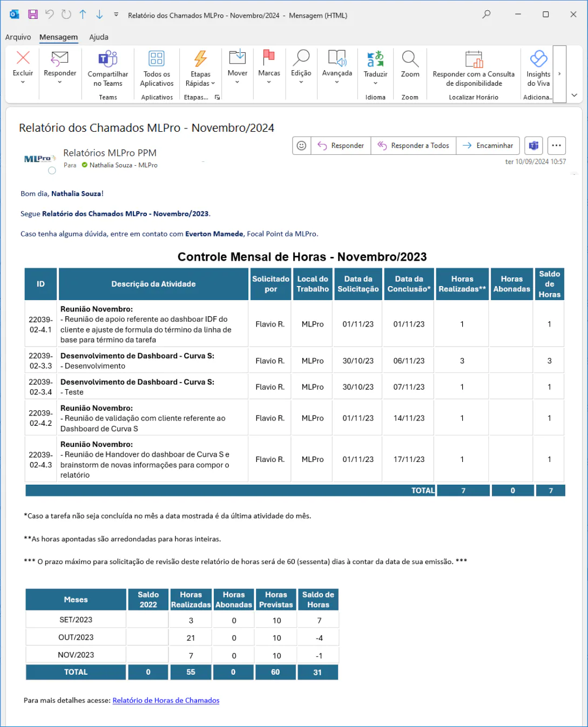The width and height of the screenshot is (588, 727).
Task: Click the emoji reaction smiley button
Action: (302, 146)
